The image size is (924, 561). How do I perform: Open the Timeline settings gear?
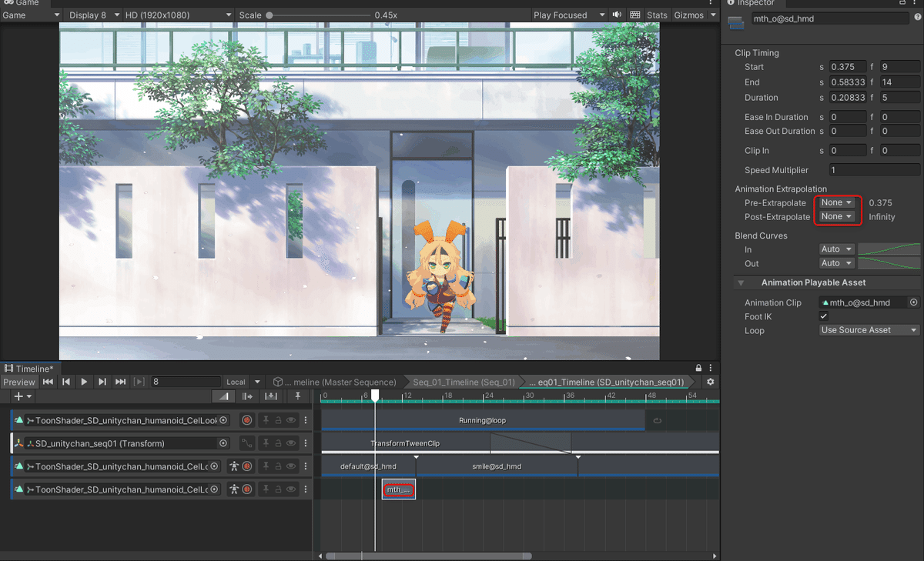710,382
